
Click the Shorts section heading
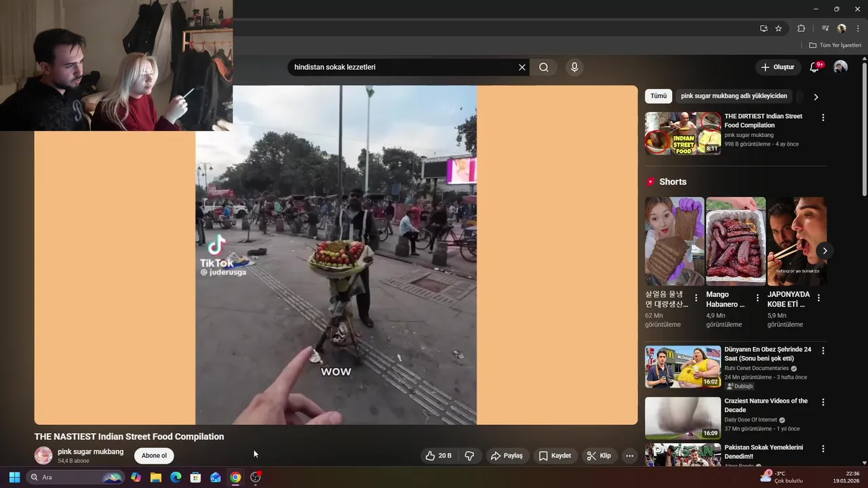pos(673,182)
